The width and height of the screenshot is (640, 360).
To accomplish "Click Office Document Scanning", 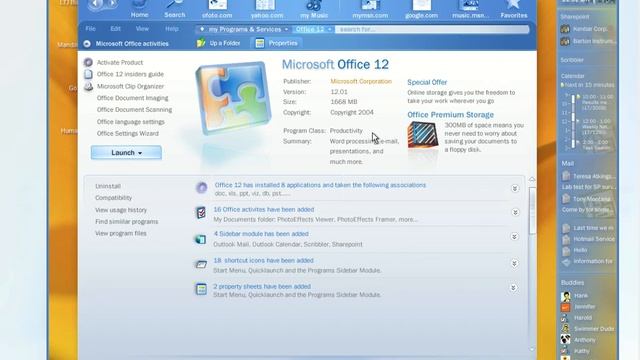I will point(134,110).
